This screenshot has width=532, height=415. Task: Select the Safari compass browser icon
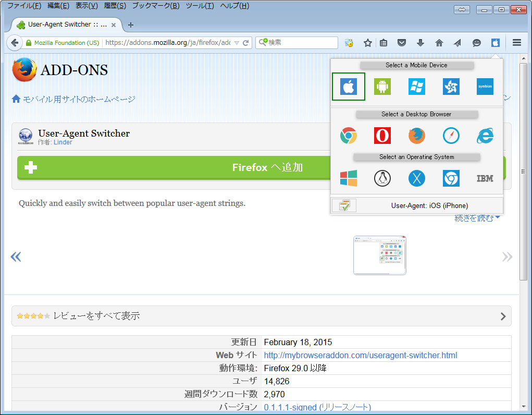pos(451,136)
